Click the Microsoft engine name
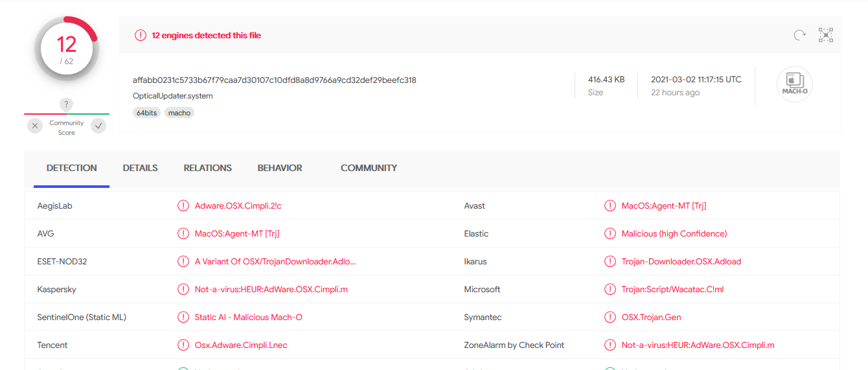Image resolution: width=868 pixels, height=370 pixels. coord(483,290)
